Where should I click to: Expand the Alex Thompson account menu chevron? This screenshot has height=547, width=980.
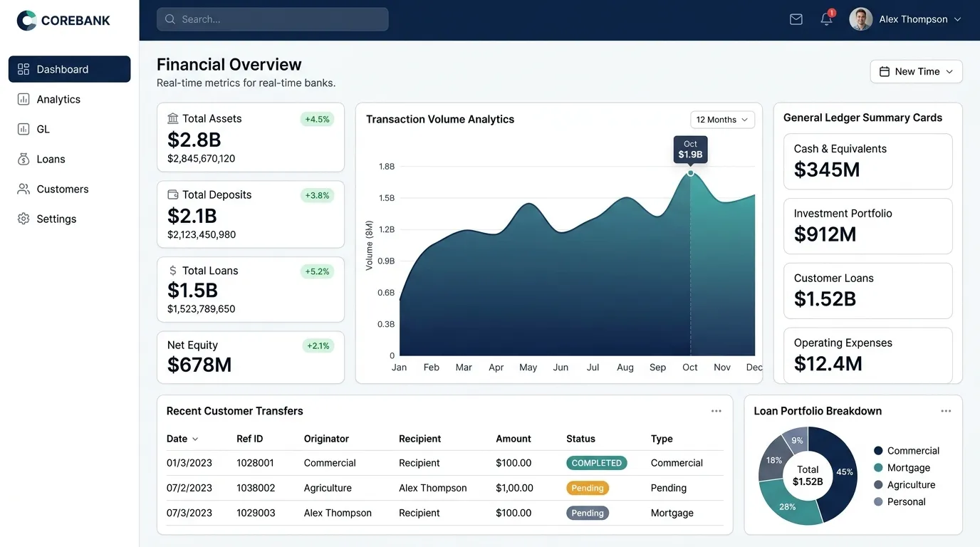click(x=957, y=19)
